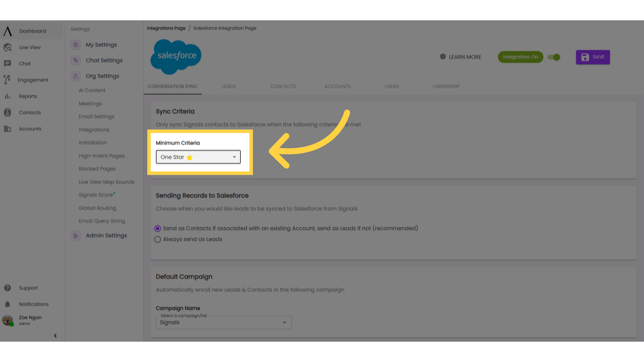The image size is (644, 362).
Task: Click Zoe Ngan's profile avatar
Action: 8,320
